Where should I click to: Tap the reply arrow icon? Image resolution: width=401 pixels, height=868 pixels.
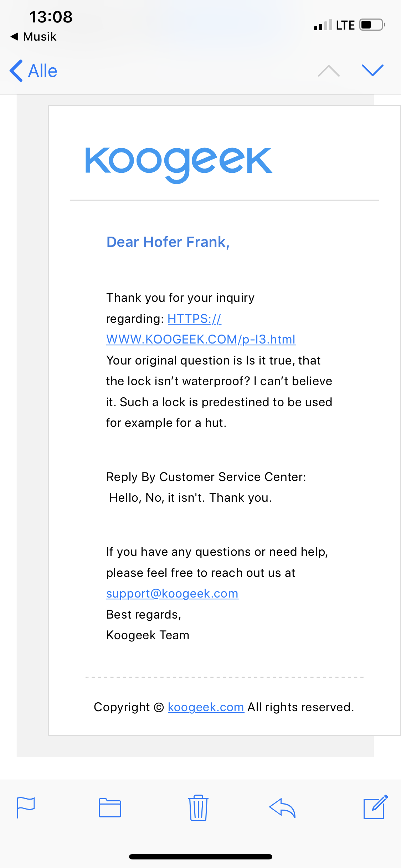(x=282, y=807)
